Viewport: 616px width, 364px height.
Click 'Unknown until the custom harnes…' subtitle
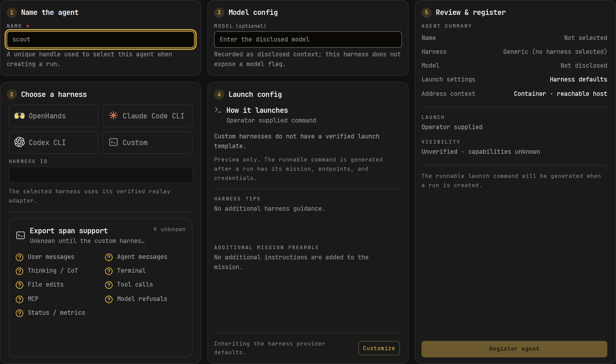(x=87, y=241)
